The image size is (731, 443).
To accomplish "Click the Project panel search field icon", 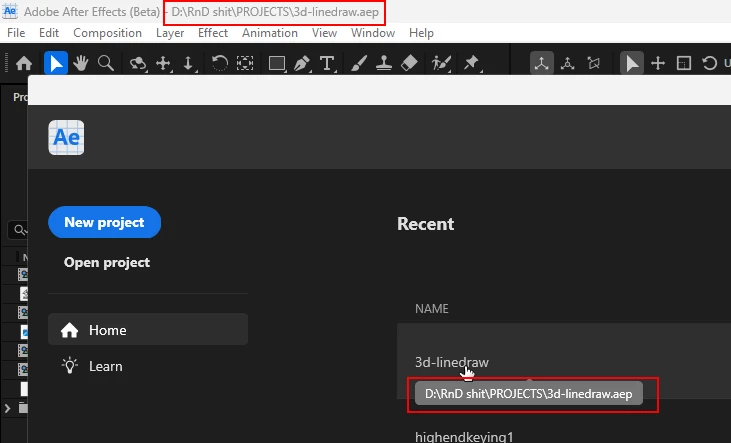I will click(20, 230).
